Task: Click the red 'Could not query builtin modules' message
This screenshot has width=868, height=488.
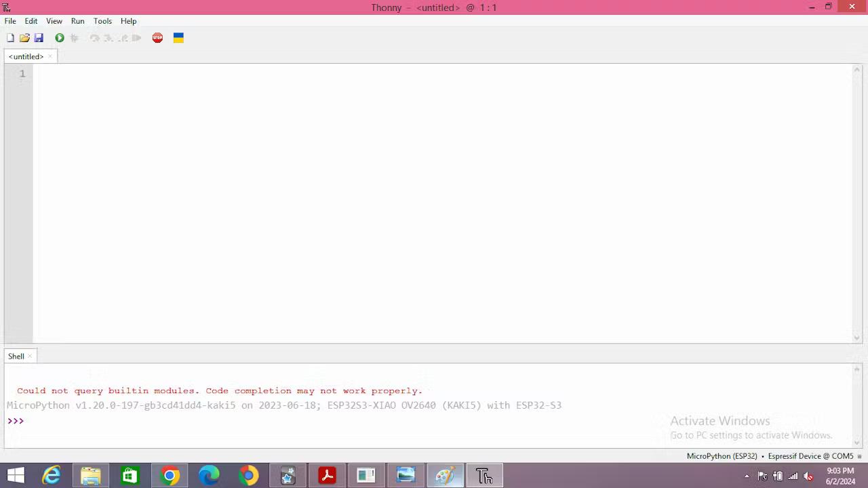Action: pyautogui.click(x=220, y=390)
